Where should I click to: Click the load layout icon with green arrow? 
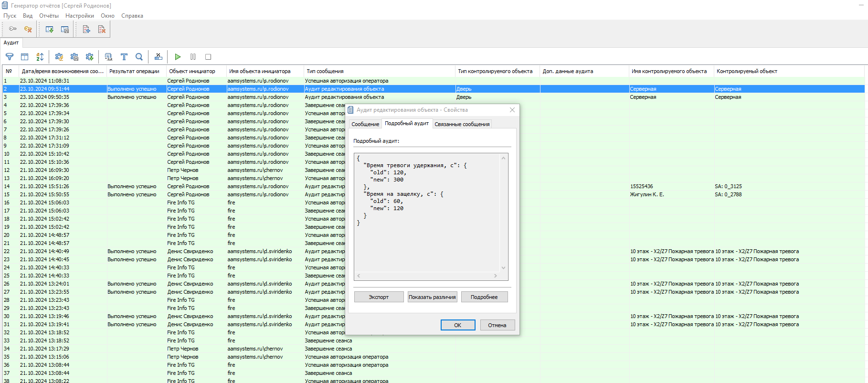pyautogui.click(x=49, y=29)
